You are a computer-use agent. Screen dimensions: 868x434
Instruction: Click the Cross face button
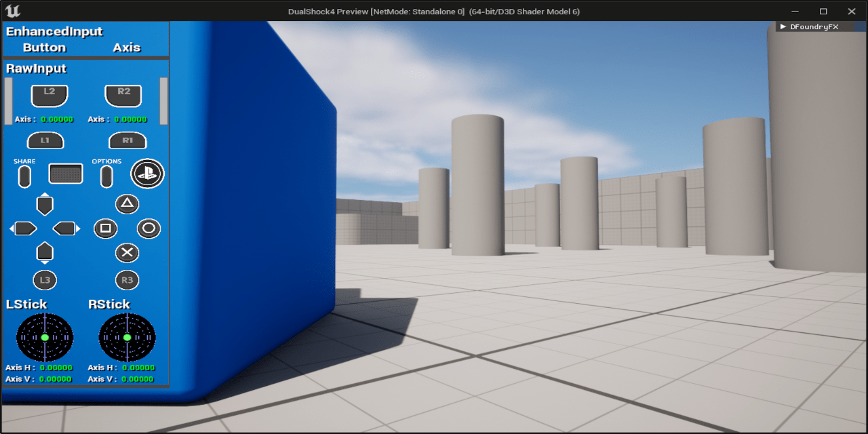click(127, 253)
